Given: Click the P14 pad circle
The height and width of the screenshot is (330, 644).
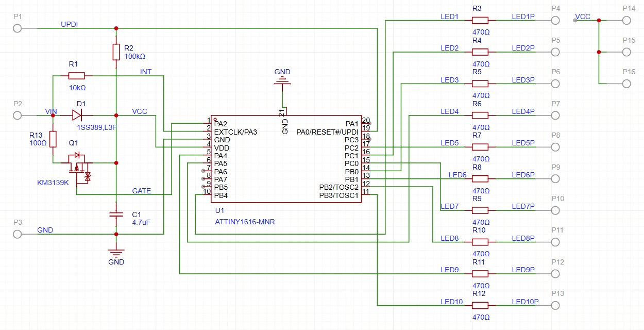Looking at the screenshot, I should coord(626,20).
